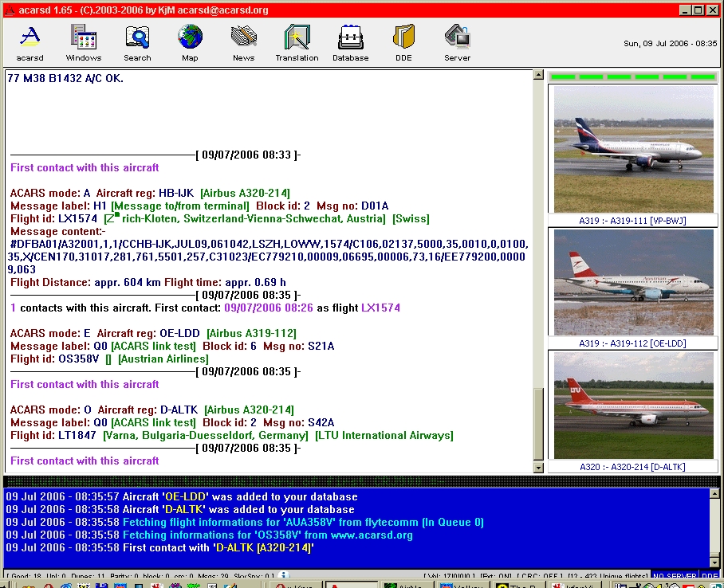
Task: Click caption 'A319 :- A319-112 [OE-LDD]'
Action: point(632,343)
